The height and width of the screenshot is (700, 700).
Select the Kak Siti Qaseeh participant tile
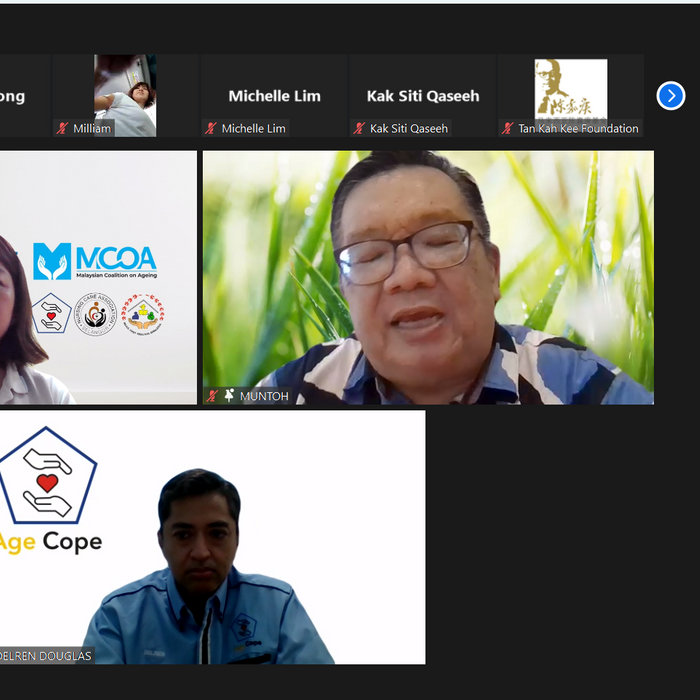point(422,95)
